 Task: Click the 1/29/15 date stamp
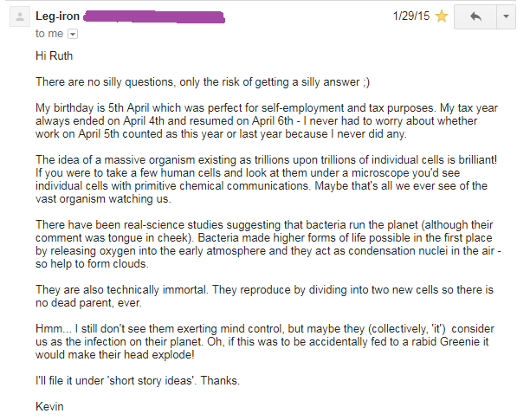click(410, 16)
